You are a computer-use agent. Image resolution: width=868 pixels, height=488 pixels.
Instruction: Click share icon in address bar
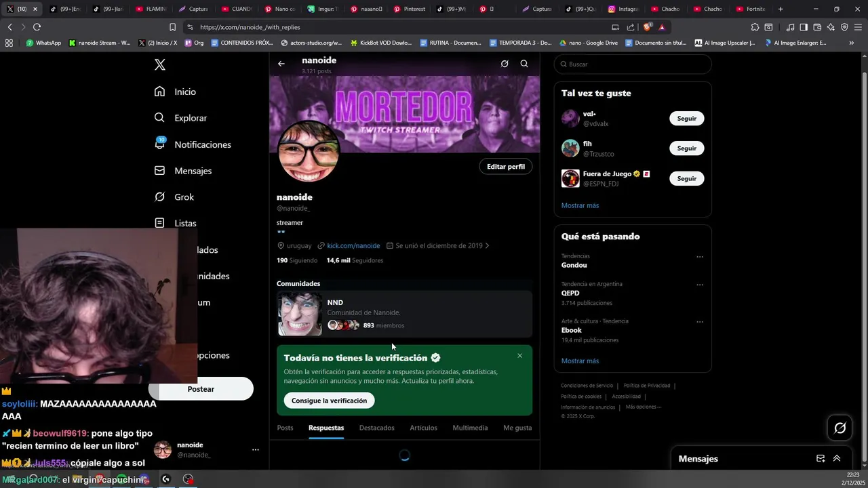pyautogui.click(x=631, y=27)
